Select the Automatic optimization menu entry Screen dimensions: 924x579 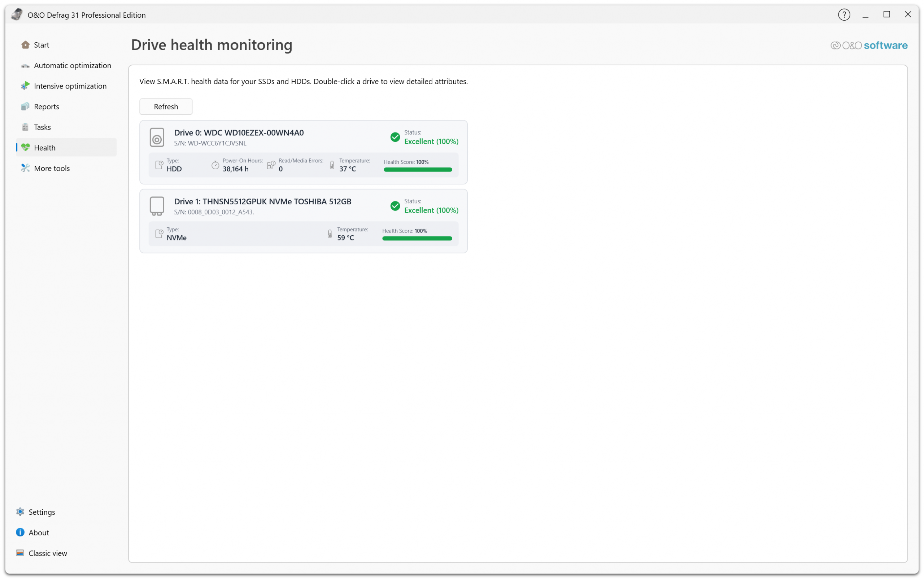(73, 65)
